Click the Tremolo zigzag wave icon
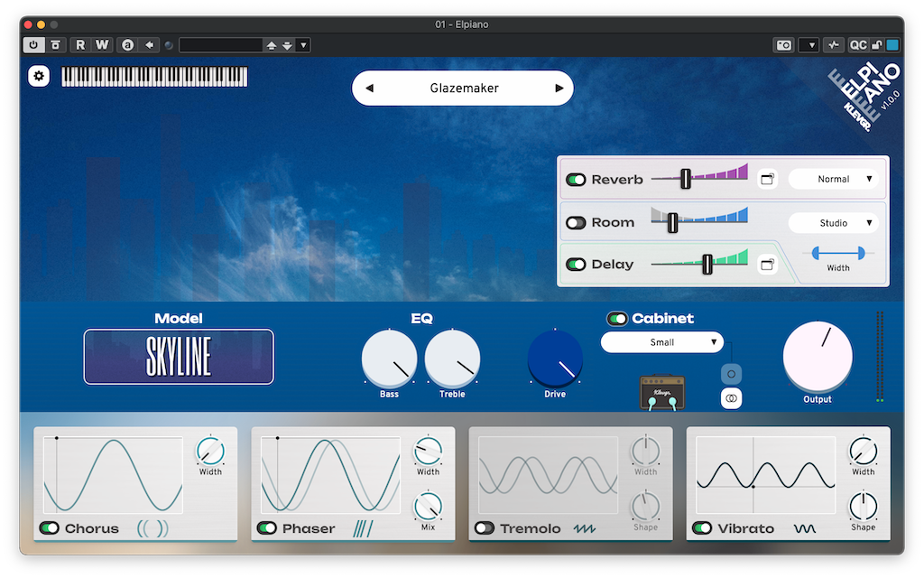Viewport: 924px width, 578px height. 585,528
